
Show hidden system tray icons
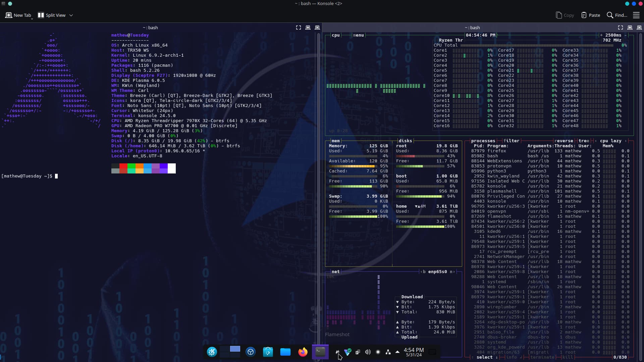[x=397, y=352]
